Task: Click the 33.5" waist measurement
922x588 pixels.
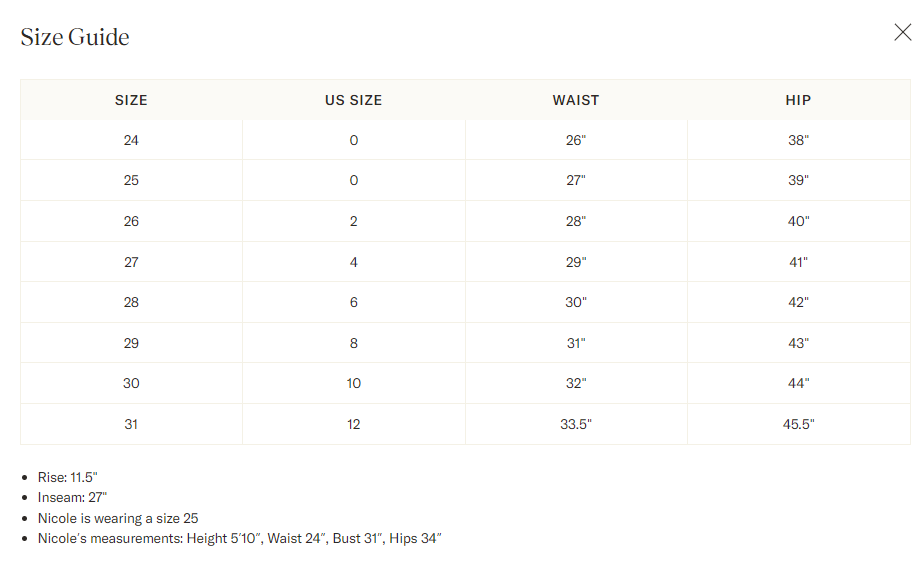Action: (576, 424)
